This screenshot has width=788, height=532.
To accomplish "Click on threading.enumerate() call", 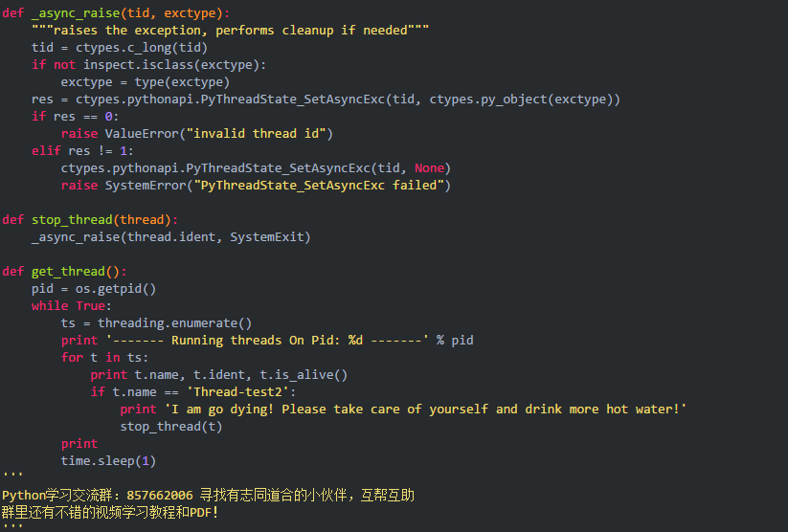I will [x=175, y=322].
